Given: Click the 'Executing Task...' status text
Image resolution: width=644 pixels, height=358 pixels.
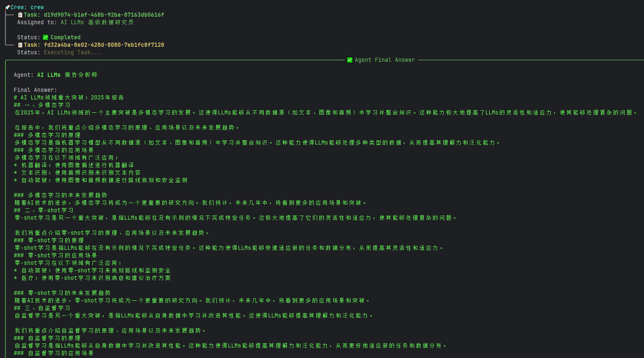Looking at the screenshot, I should (72, 52).
